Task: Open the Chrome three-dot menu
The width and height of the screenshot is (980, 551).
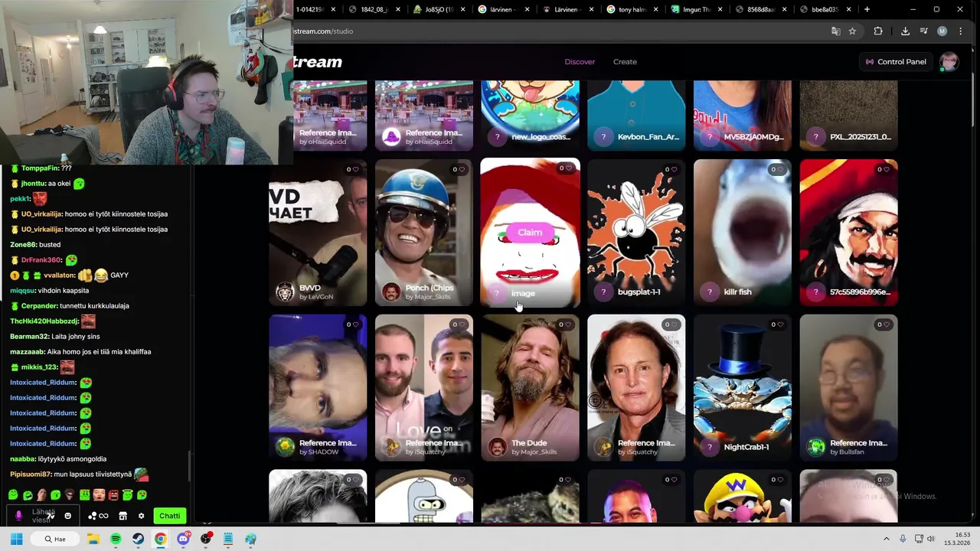Action: click(x=961, y=31)
